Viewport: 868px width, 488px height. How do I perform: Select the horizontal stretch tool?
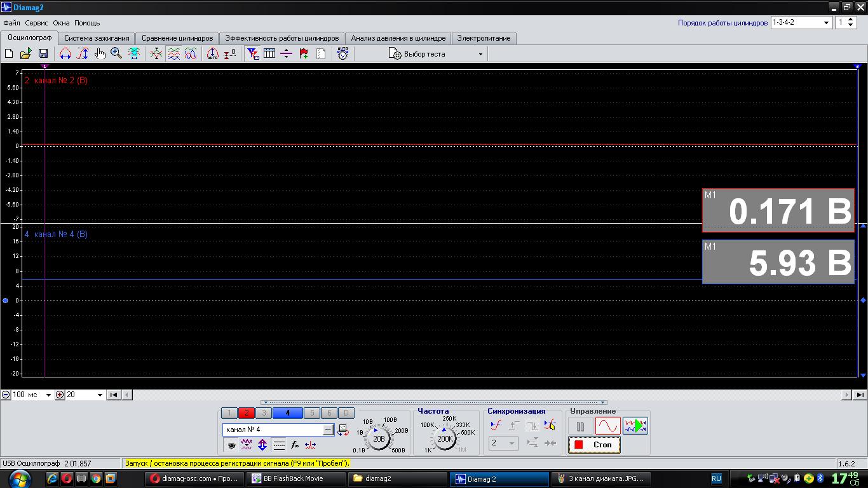(65, 54)
